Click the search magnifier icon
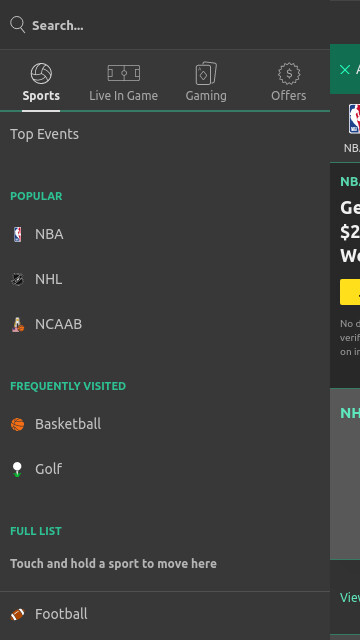Image resolution: width=360 pixels, height=640 pixels. (x=18, y=24)
